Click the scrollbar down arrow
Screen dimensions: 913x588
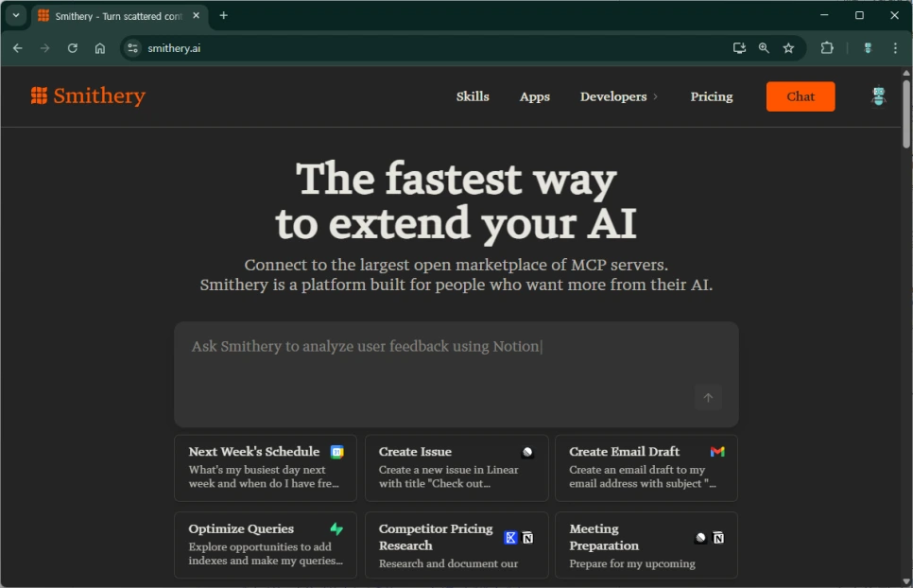coord(906,581)
